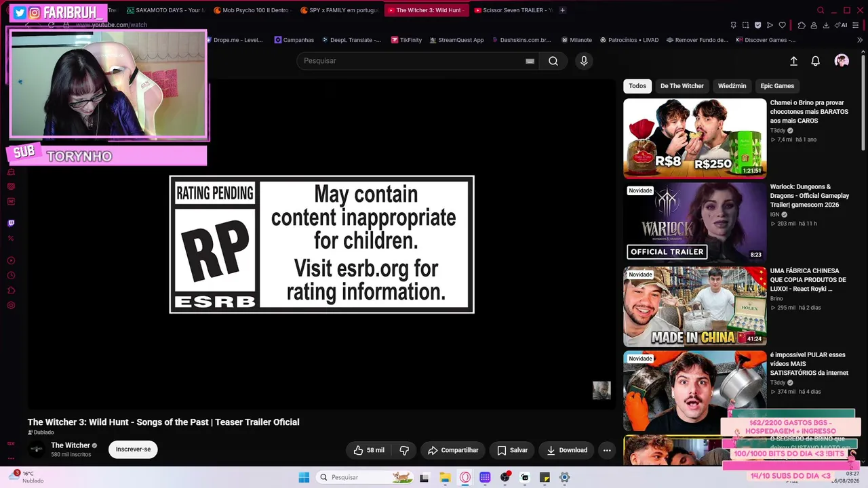Open the browser extensions icon in the toolbar

click(x=802, y=25)
